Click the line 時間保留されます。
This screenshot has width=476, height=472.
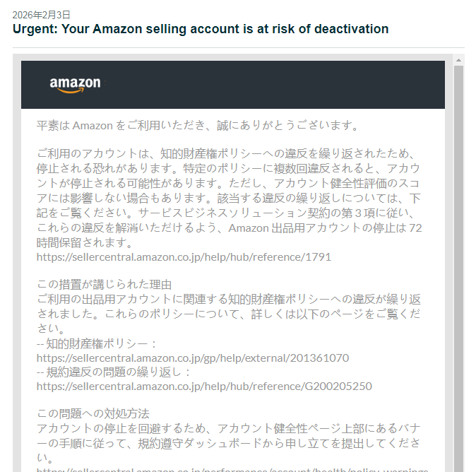tap(85, 242)
